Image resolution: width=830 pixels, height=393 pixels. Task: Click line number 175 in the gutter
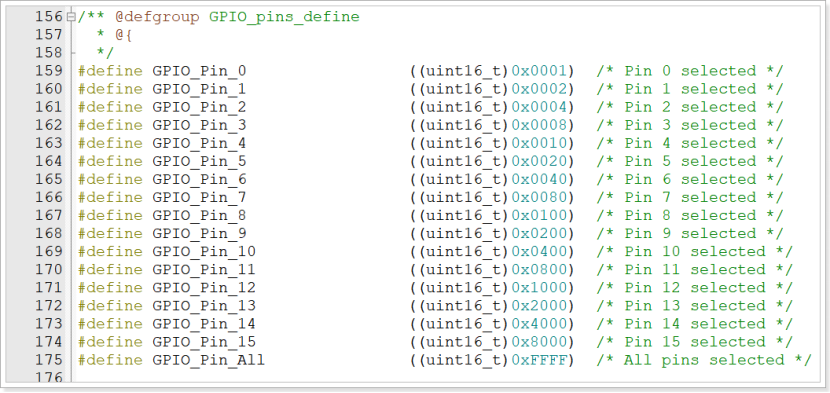tap(49, 360)
